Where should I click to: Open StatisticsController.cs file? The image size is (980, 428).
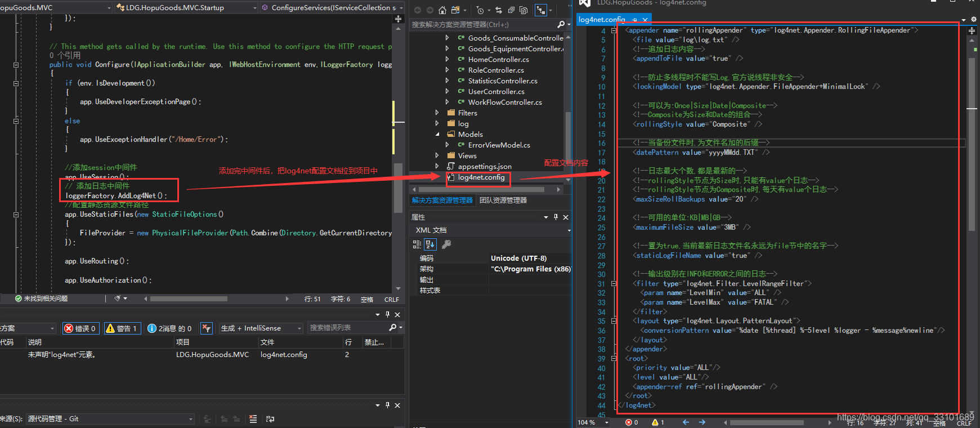pos(503,81)
